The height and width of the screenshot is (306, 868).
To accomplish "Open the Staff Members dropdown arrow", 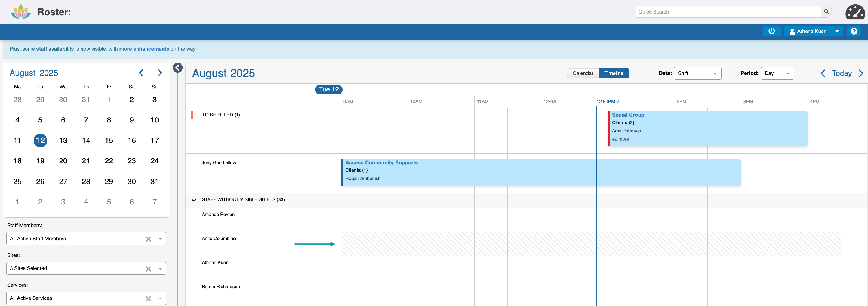I will pyautogui.click(x=160, y=239).
